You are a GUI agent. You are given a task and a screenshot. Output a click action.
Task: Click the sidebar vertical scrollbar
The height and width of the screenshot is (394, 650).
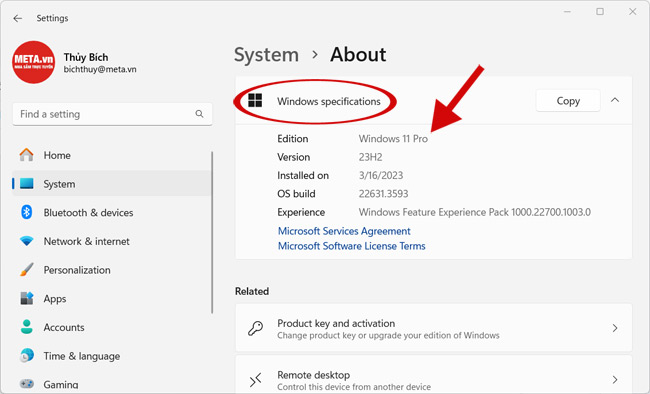pyautogui.click(x=212, y=232)
